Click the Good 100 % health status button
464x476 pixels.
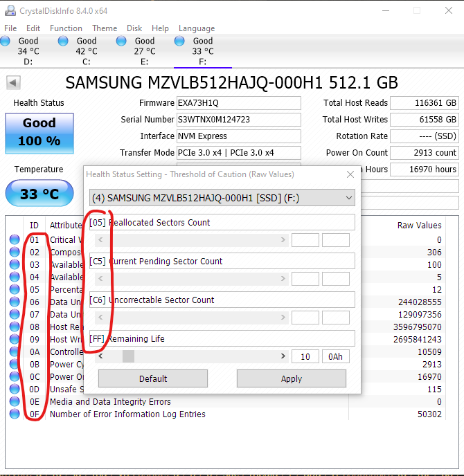[39, 134]
